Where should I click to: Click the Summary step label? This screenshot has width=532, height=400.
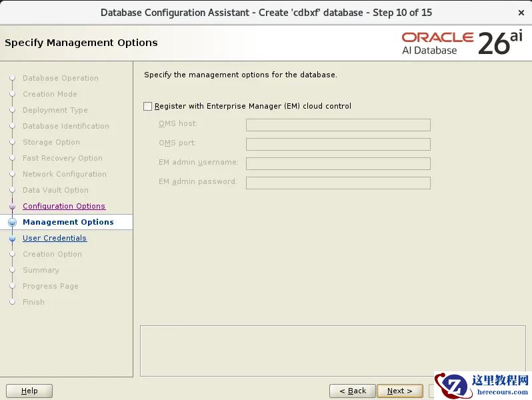coord(41,270)
